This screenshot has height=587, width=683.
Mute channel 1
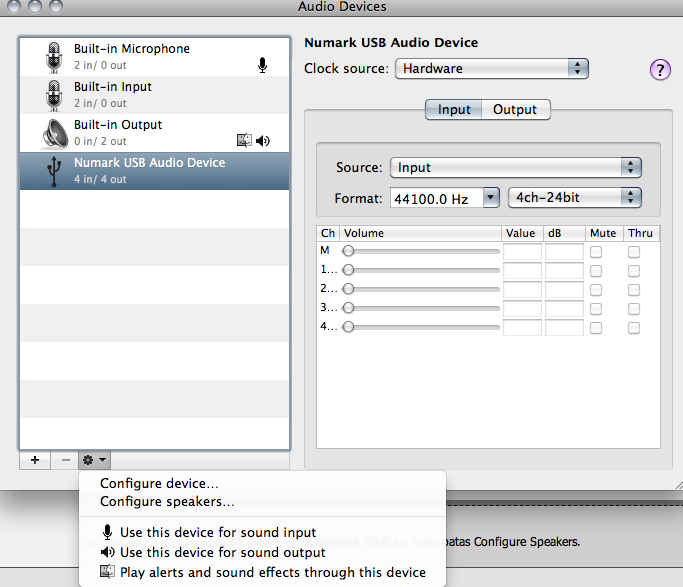(x=596, y=271)
